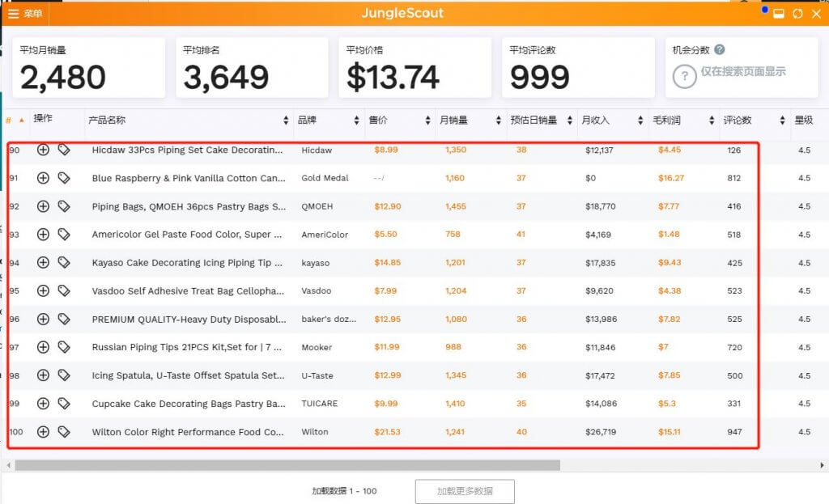Click the 平均排名 value 3,649

(227, 77)
